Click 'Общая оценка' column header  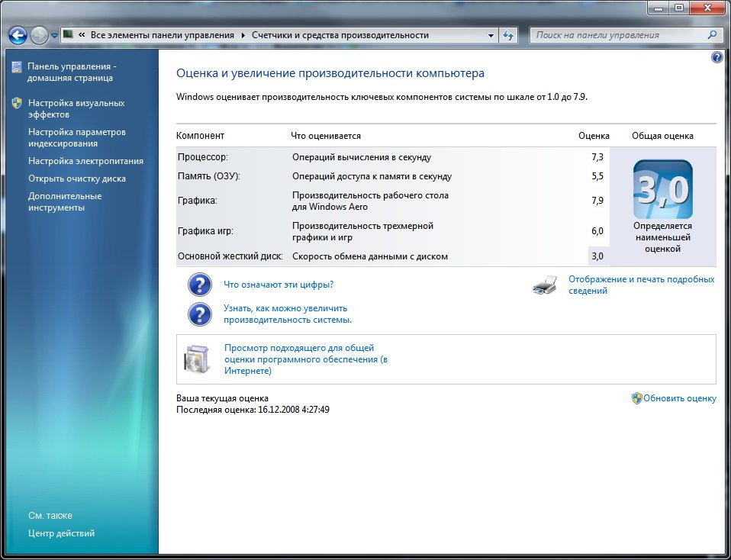point(662,136)
